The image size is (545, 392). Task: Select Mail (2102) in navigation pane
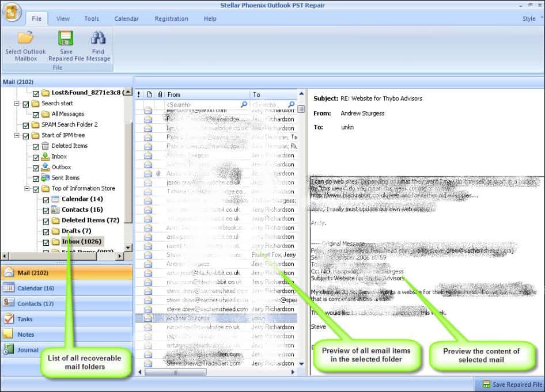pos(67,273)
